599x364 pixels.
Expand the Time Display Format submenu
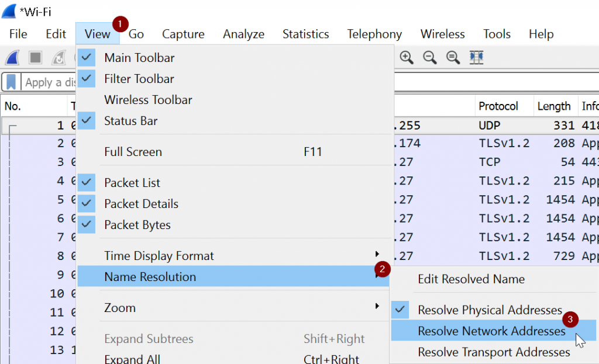[233, 256]
